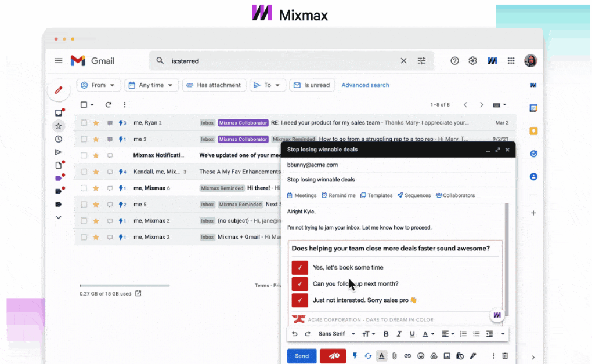Toggle Italic formatting
This screenshot has height=364, width=592.
click(399, 334)
